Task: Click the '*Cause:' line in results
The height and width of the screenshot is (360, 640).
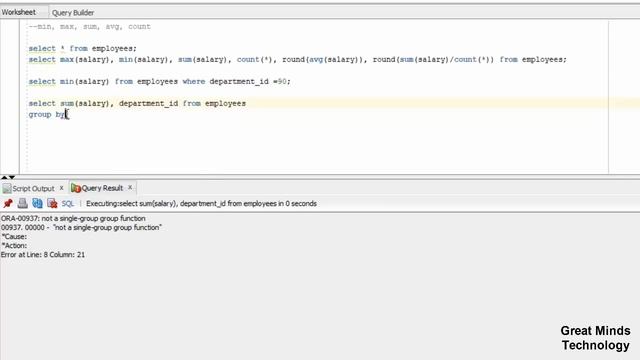Action: (14, 237)
